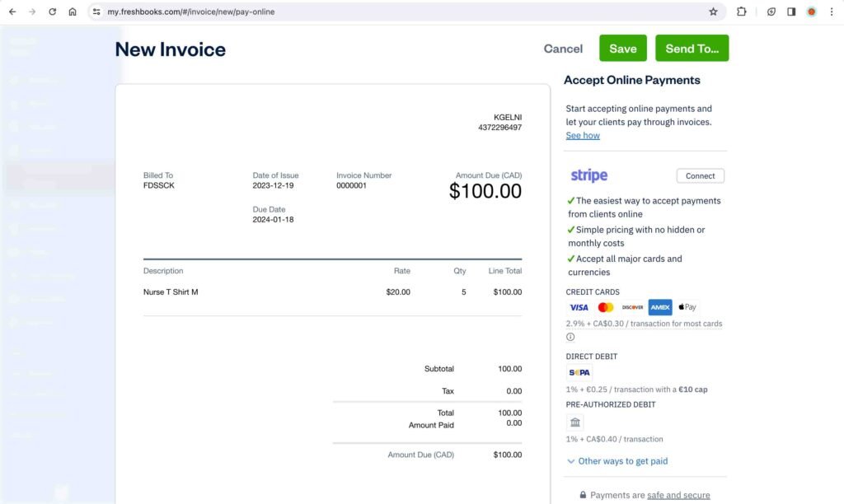The width and height of the screenshot is (844, 504).
Task: Click the SEPA direct debit icon
Action: click(x=579, y=372)
